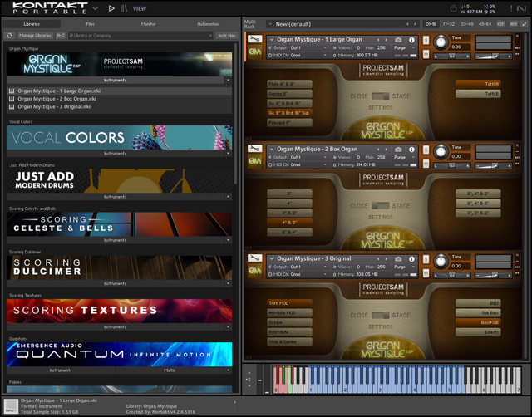Open Output Out 1 dropdown of 1 Large Organ

[325, 48]
